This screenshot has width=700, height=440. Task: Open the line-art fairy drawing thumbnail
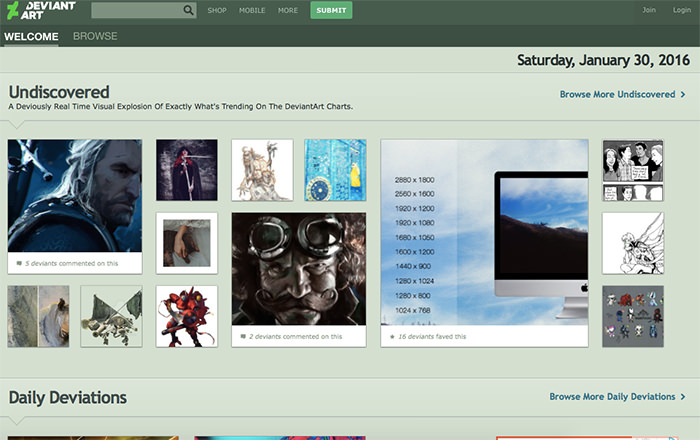(633, 243)
